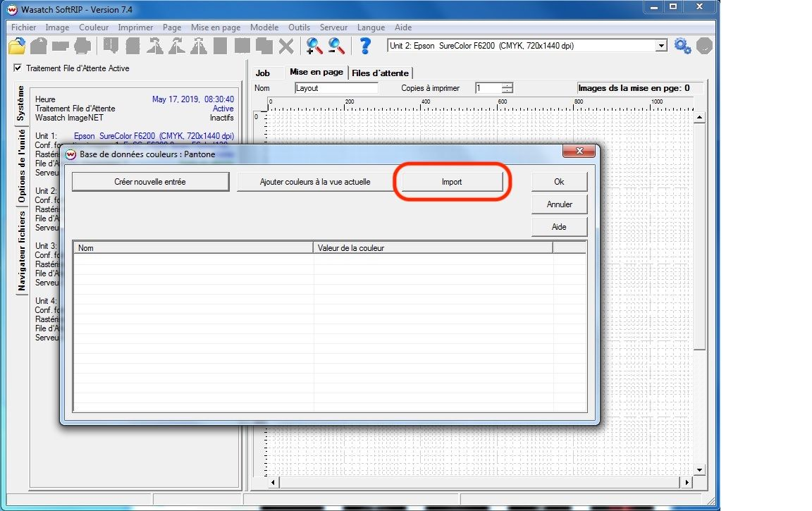812x511 pixels.
Task: Open the Langue menu
Action: [371, 27]
